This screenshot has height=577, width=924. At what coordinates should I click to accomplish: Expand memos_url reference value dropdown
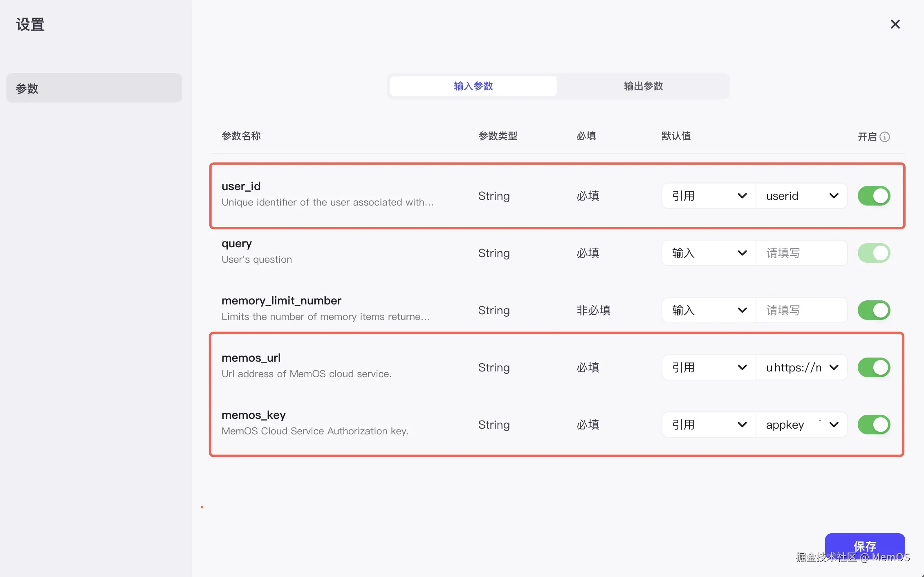801,368
